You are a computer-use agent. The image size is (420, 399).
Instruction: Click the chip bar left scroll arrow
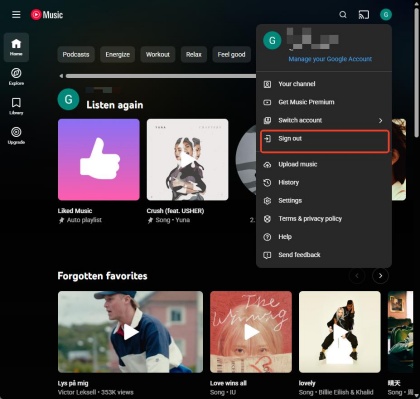(x=61, y=76)
